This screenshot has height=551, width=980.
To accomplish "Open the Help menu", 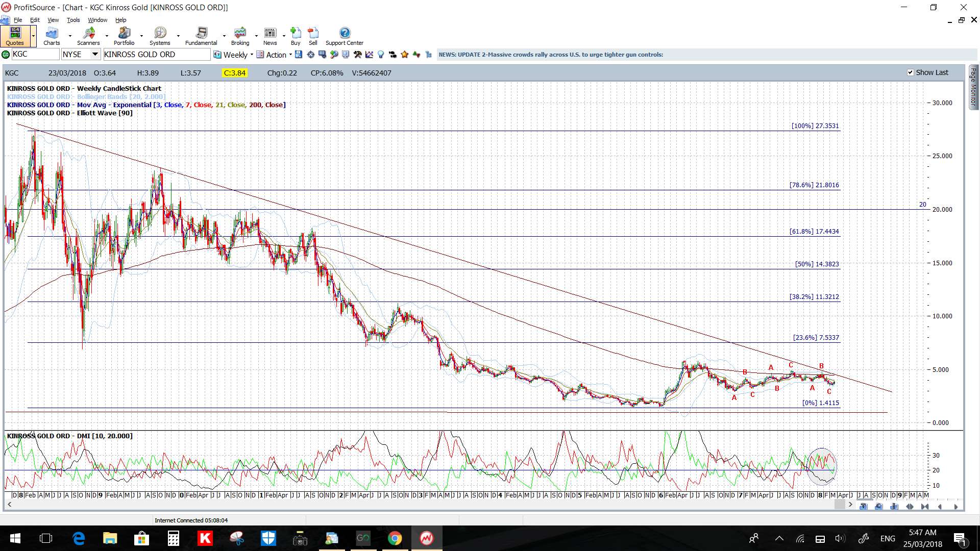I will 120,20.
